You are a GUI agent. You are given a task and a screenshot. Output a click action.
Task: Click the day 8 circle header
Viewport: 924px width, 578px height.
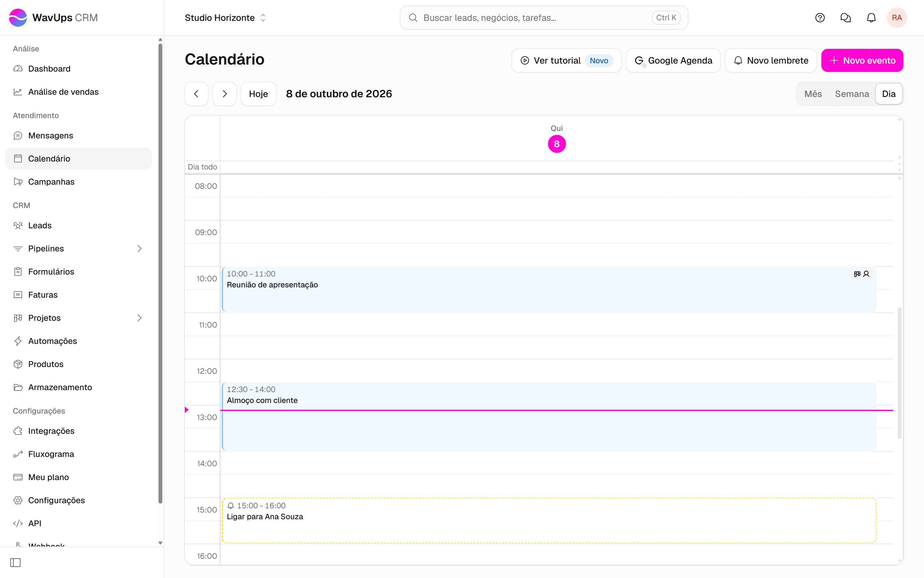coord(557,144)
